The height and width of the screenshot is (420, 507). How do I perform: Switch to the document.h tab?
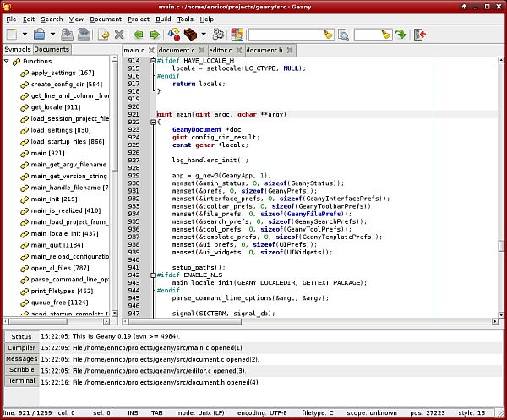[264, 50]
